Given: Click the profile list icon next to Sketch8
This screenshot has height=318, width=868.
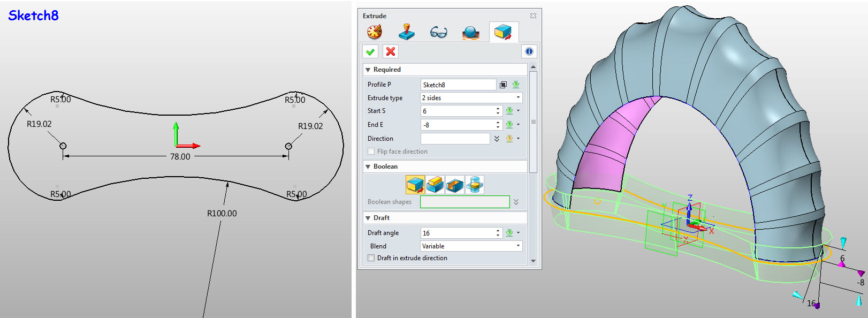Looking at the screenshot, I should click(503, 85).
